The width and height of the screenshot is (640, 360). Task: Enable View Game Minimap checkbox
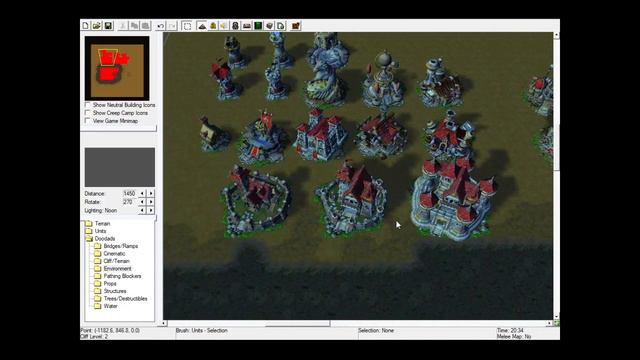tap(87, 121)
